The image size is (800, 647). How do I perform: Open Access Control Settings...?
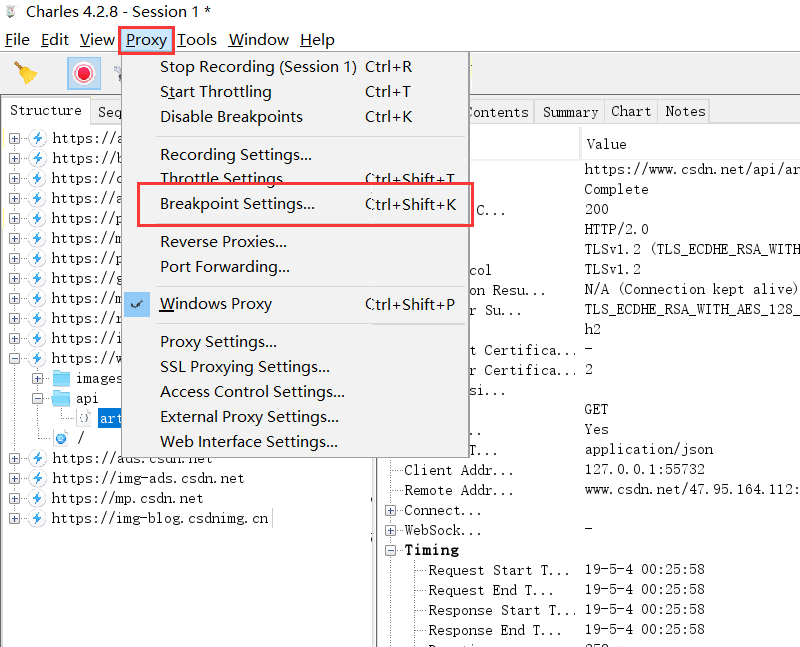[296, 392]
